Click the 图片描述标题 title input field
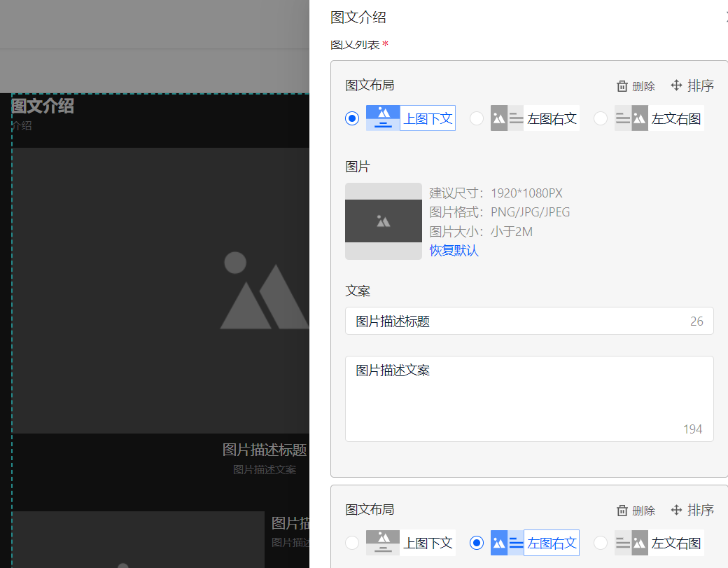728x568 pixels. pyautogui.click(x=529, y=321)
